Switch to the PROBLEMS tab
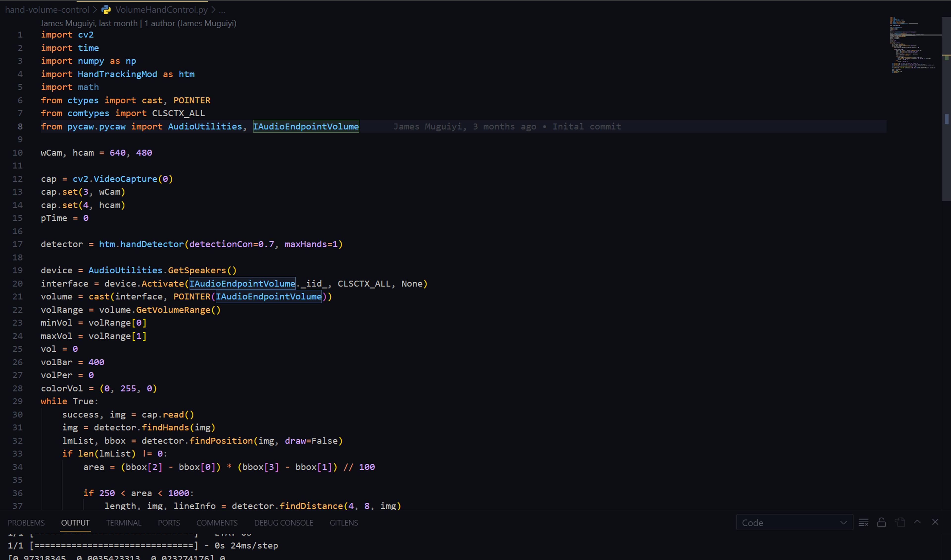 [x=26, y=523]
